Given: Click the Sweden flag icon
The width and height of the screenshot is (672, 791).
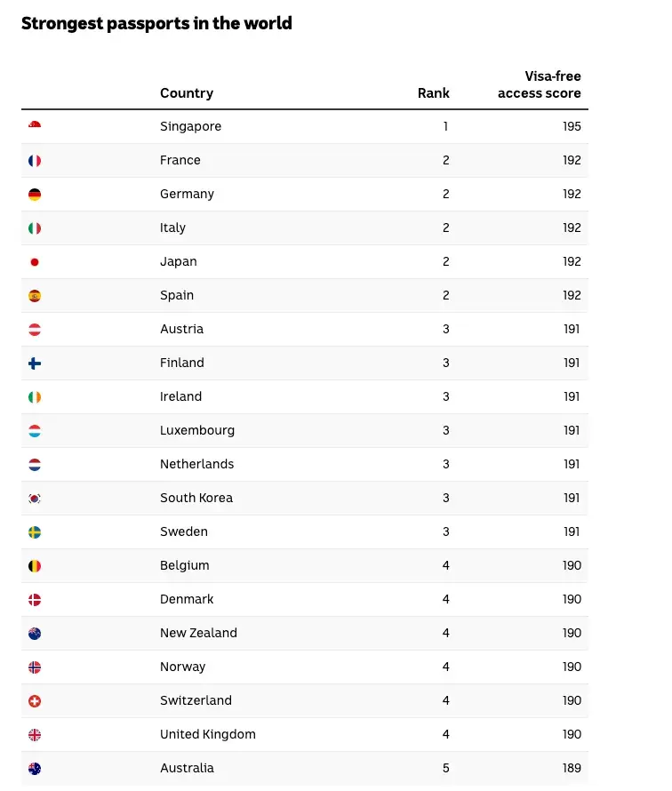Looking at the screenshot, I should (x=35, y=532).
